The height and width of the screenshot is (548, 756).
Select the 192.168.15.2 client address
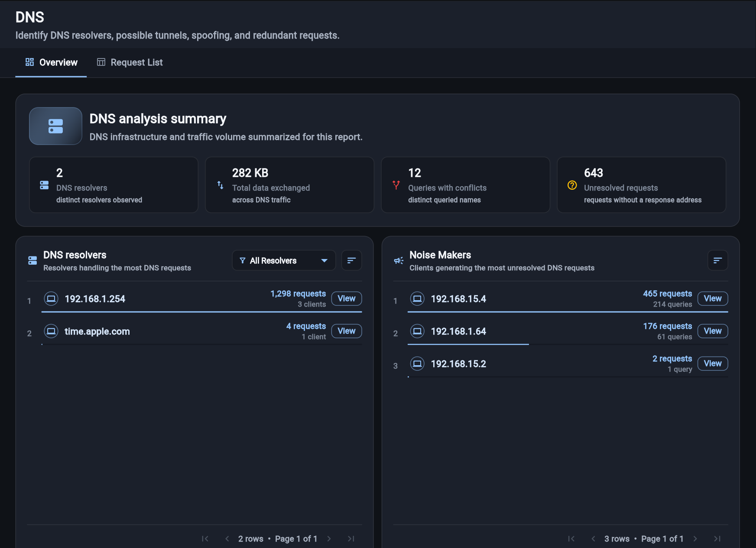tap(458, 364)
